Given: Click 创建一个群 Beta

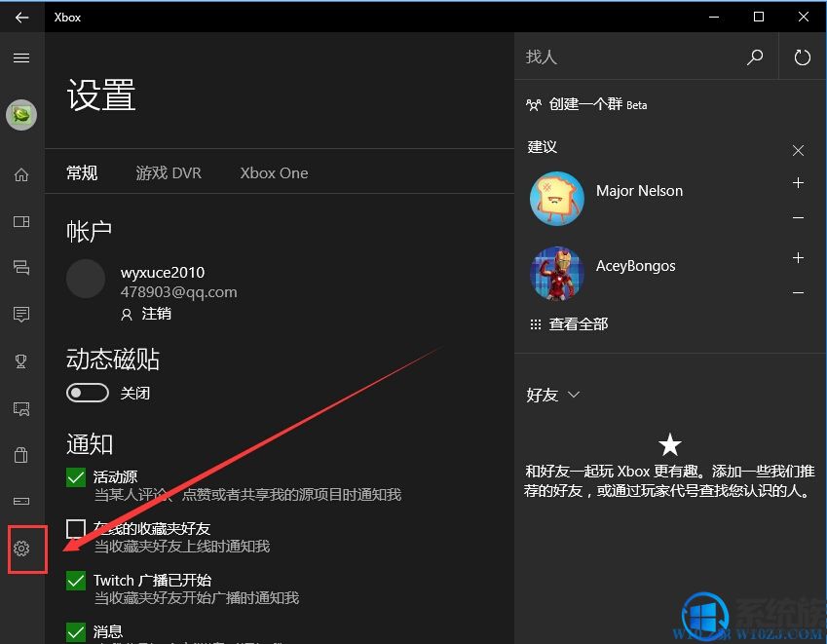Looking at the screenshot, I should (598, 104).
